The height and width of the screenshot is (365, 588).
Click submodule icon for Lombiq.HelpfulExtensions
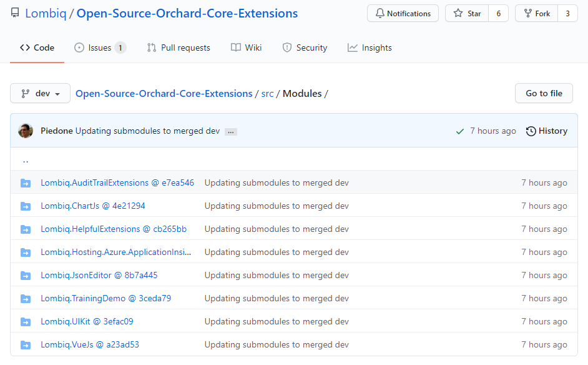(26, 229)
